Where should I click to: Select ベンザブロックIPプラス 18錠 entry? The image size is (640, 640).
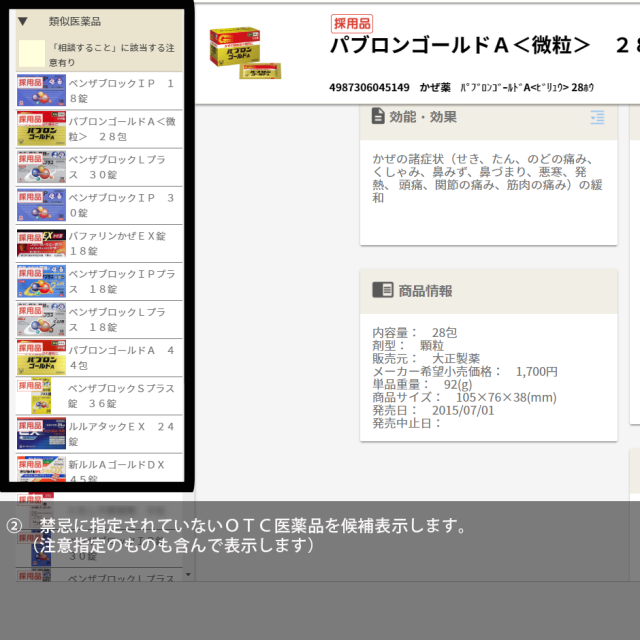(x=99, y=282)
